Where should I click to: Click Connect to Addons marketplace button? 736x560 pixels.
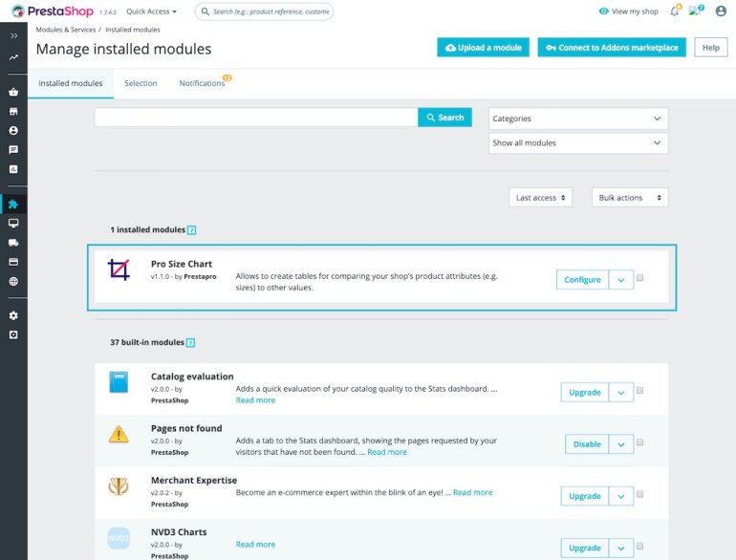coord(612,48)
